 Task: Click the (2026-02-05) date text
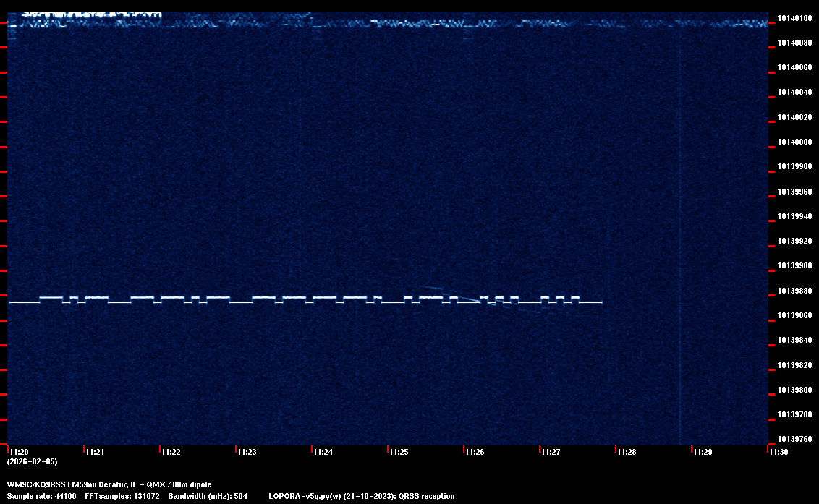pos(32,461)
